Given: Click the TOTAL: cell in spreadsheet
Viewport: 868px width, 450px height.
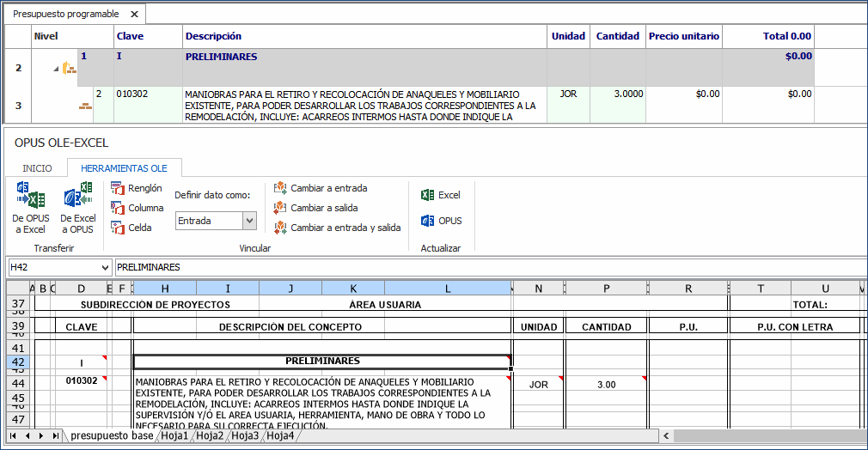Looking at the screenshot, I should coord(810,304).
